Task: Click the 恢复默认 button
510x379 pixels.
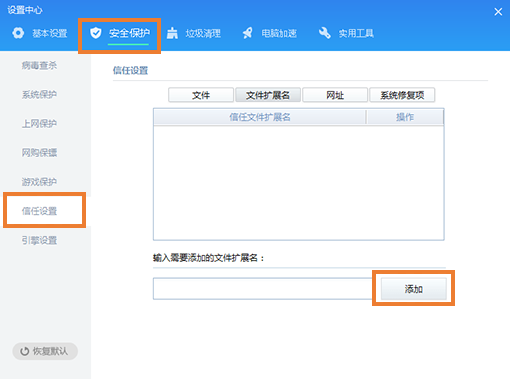Action: [x=45, y=351]
